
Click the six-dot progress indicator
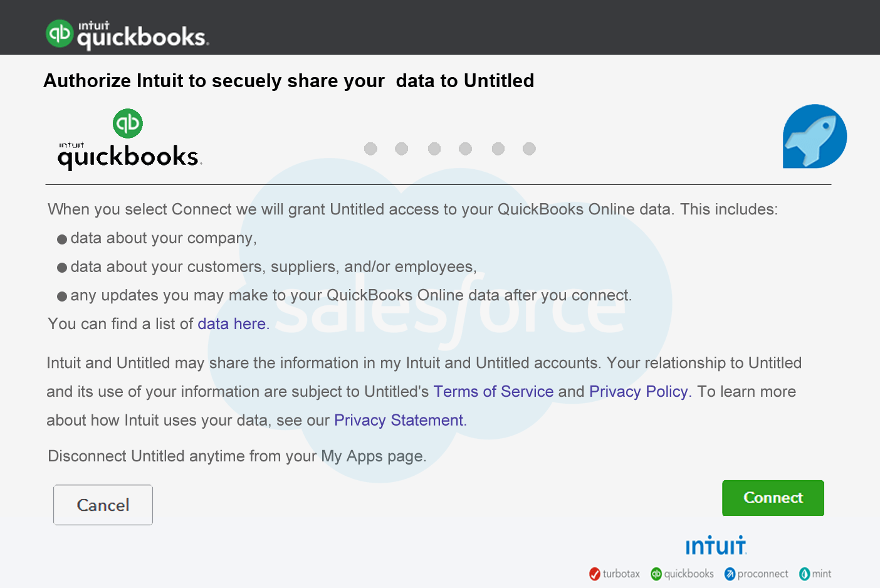click(449, 149)
